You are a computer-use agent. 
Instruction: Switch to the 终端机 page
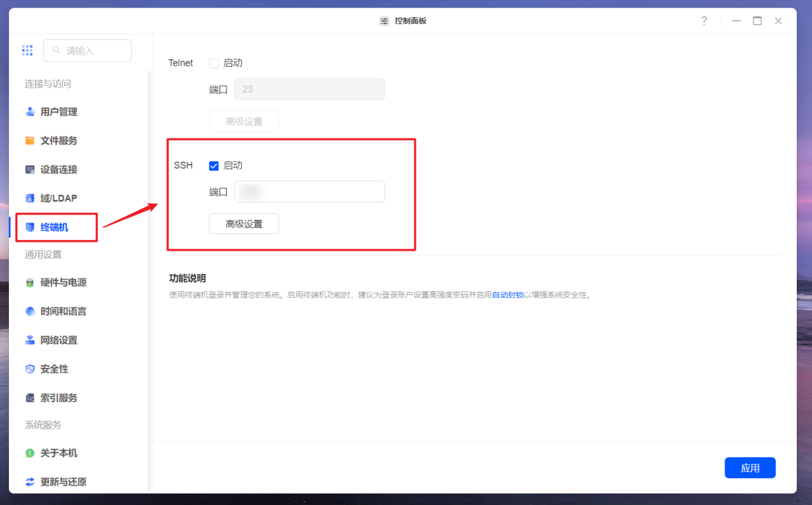click(56, 227)
